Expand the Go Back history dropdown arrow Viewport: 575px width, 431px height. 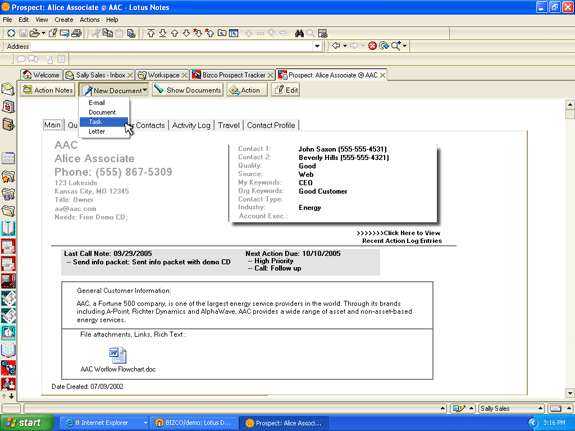point(345,46)
